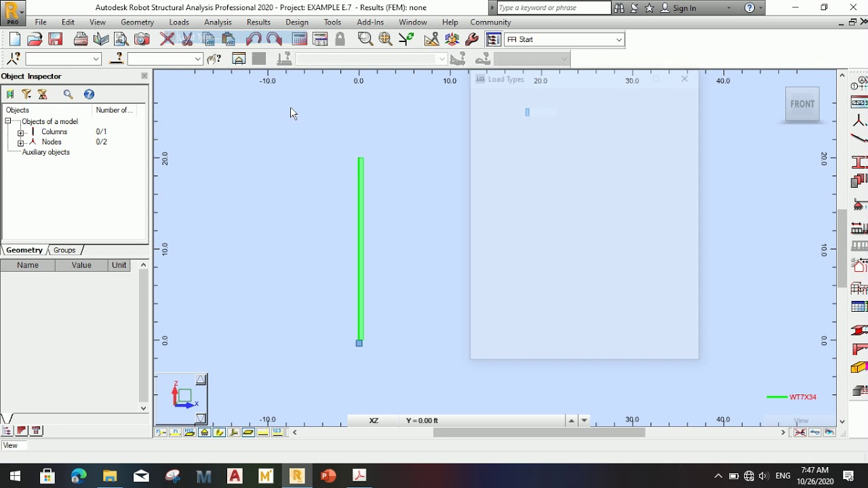The image size is (868, 488).
Task: Click Sign In link in title bar
Action: (684, 8)
